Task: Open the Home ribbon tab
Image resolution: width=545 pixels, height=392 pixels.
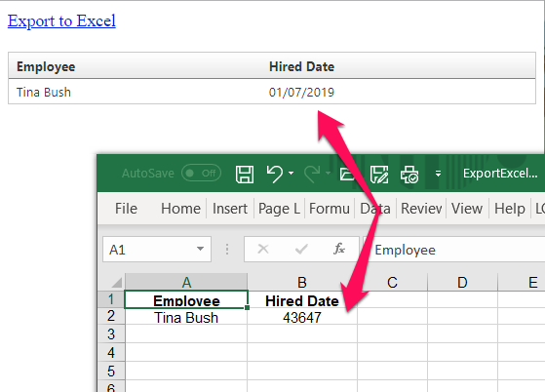Action: tap(180, 209)
